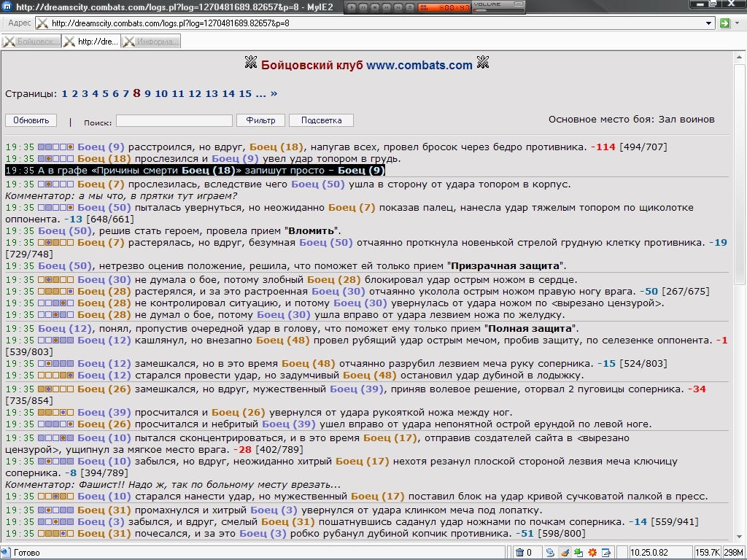Click the Previous track button in the player
Viewport: 747px width, 560px height.
[x=387, y=7]
